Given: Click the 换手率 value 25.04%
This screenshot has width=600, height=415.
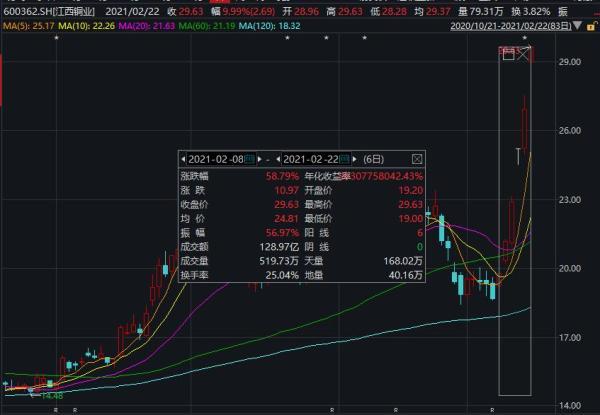Looking at the screenshot, I should pos(282,275).
